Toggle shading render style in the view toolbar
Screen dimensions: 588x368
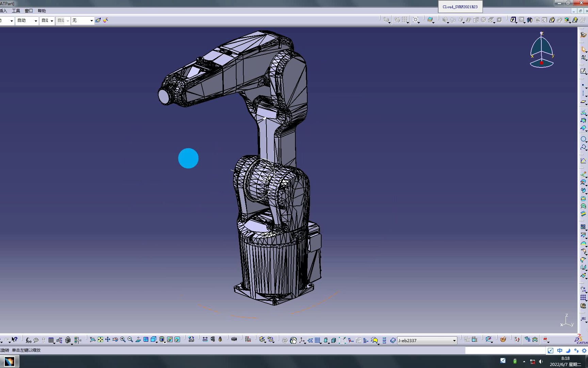tap(162, 340)
